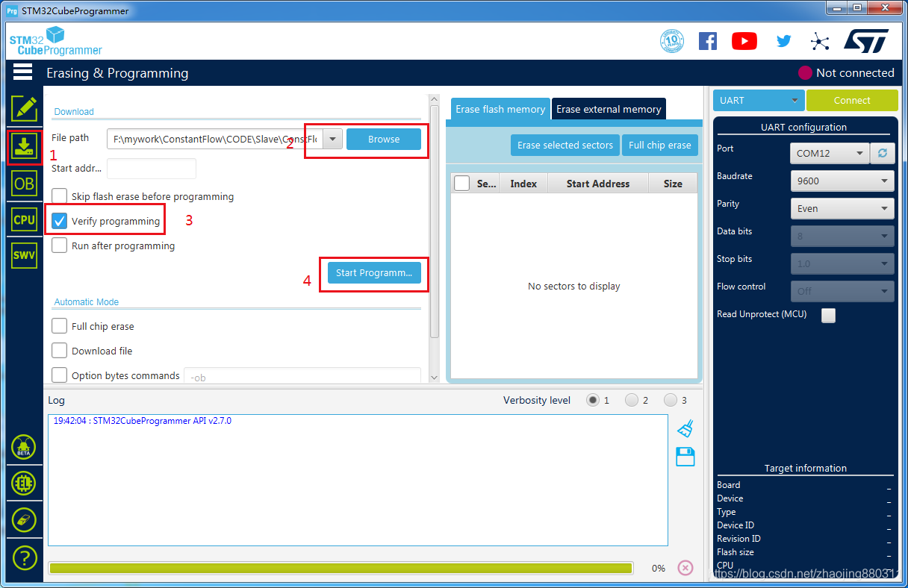908x588 pixels.
Task: Open the CPU panel icon
Action: click(x=24, y=219)
